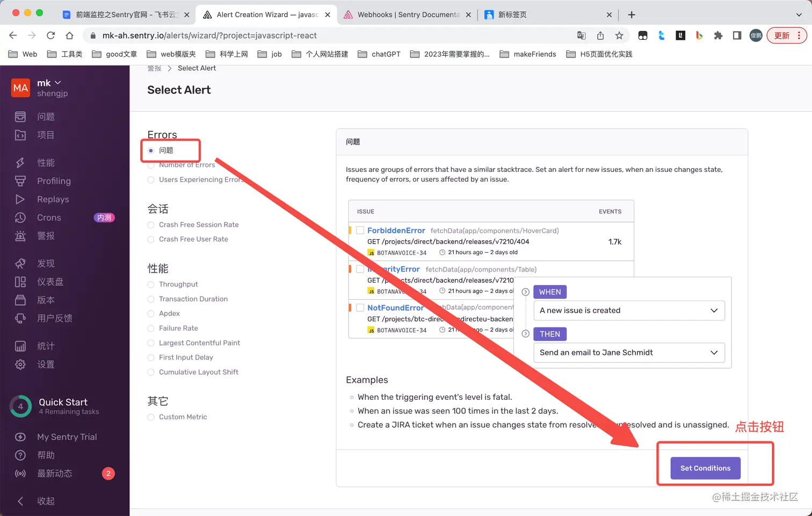Select Crash Free User Rate radio
This screenshot has height=516, width=812.
(x=151, y=239)
